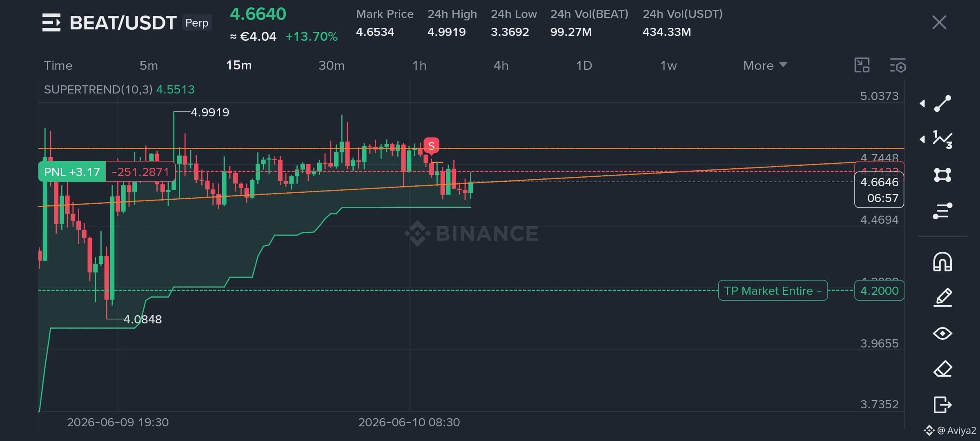This screenshot has height=441, width=980.
Task: Switch to the 1w timeframe
Action: 668,65
